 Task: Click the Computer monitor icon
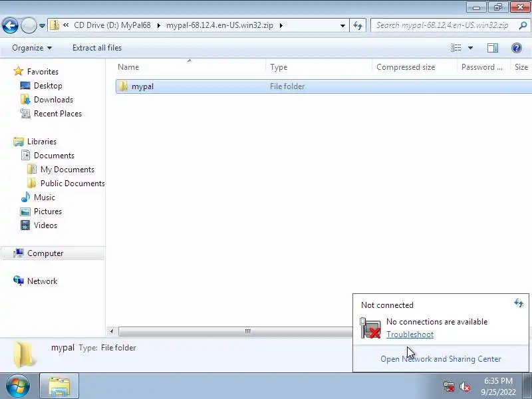click(19, 253)
